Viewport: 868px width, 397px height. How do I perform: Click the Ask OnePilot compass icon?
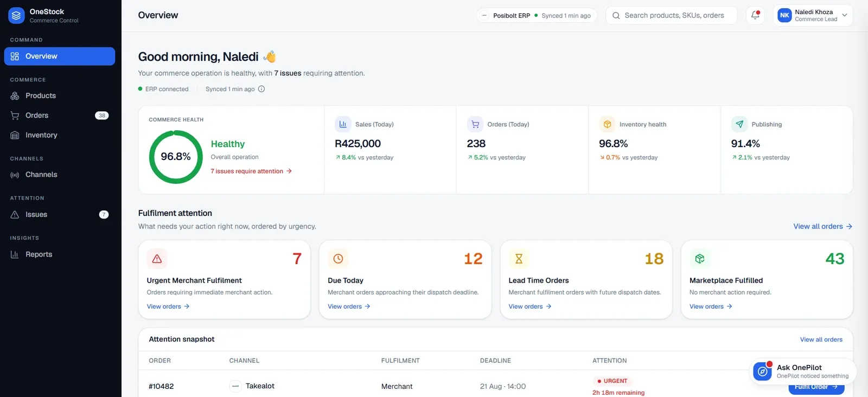point(762,372)
